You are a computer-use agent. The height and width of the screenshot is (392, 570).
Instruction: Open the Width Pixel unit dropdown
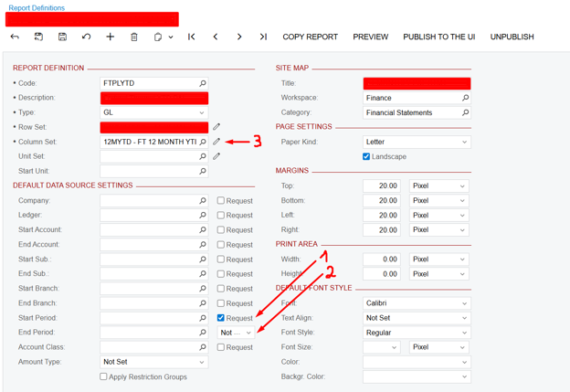point(439,260)
